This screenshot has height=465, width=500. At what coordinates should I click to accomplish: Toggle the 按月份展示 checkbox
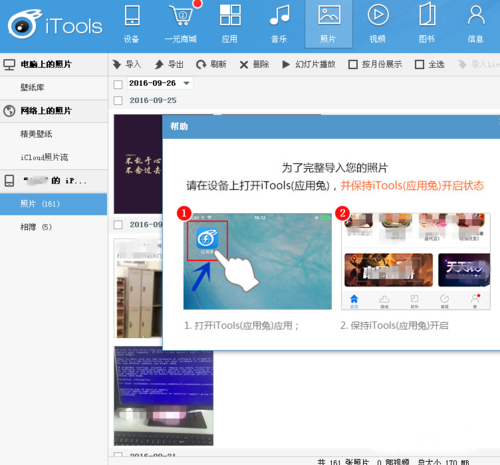click(x=353, y=64)
